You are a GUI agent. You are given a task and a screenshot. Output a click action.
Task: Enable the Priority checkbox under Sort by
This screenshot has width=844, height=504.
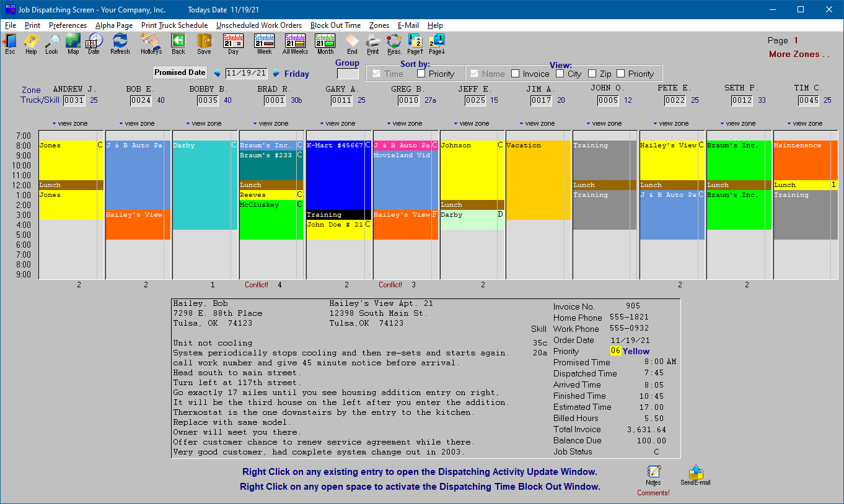420,74
